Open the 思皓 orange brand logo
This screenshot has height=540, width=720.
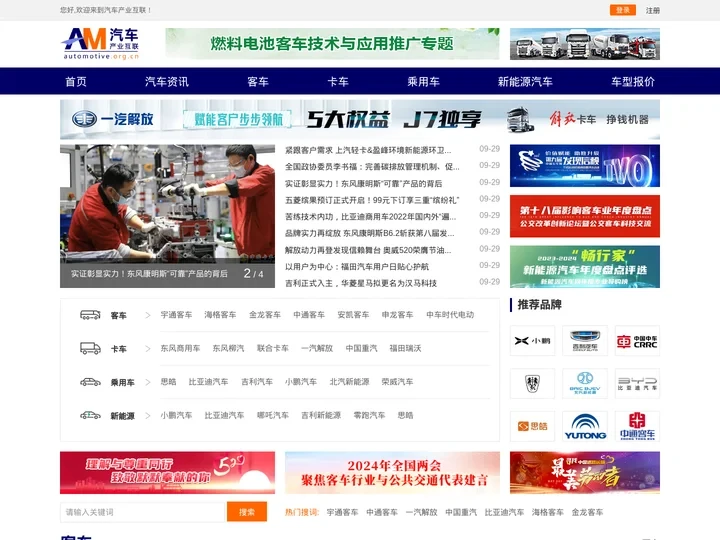(x=532, y=426)
